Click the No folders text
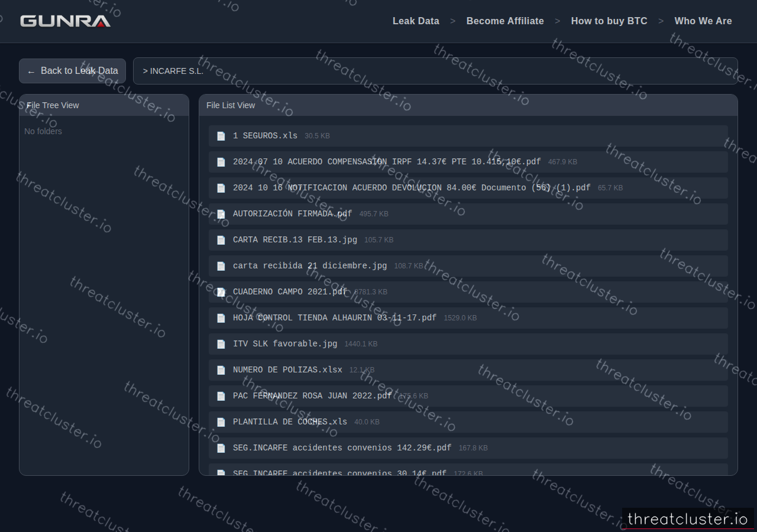Screen dimensions: 757x532 coord(43,131)
